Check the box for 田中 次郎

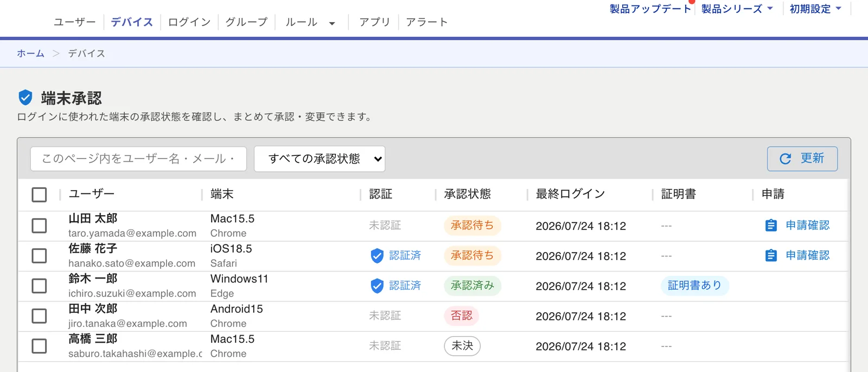click(39, 316)
